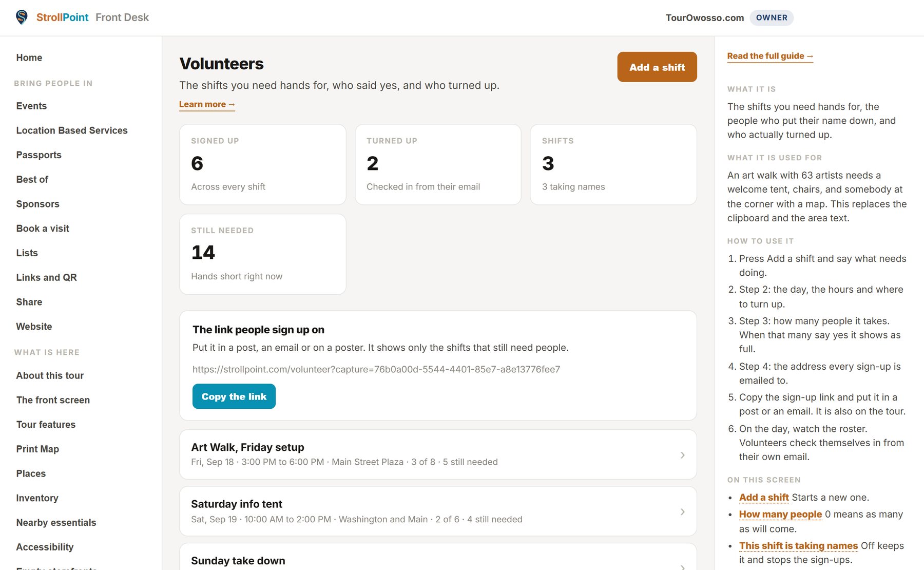Click the Add a shift button
Image resolution: width=924 pixels, height=570 pixels.
tap(657, 67)
